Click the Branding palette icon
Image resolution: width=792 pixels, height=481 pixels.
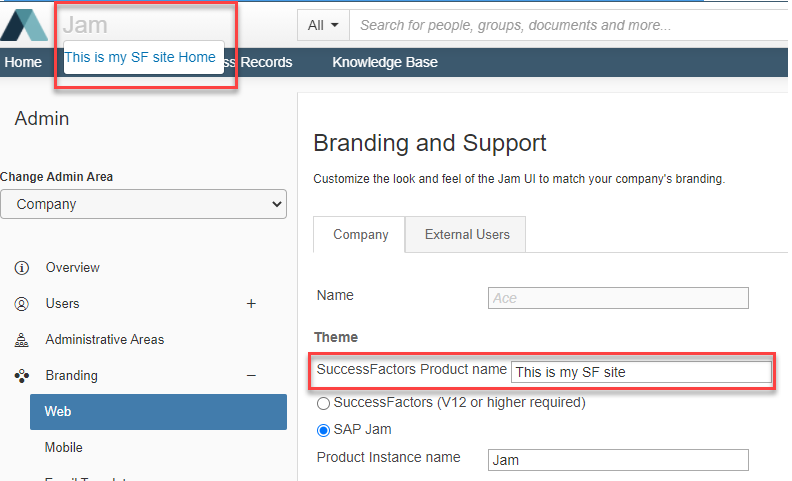22,376
